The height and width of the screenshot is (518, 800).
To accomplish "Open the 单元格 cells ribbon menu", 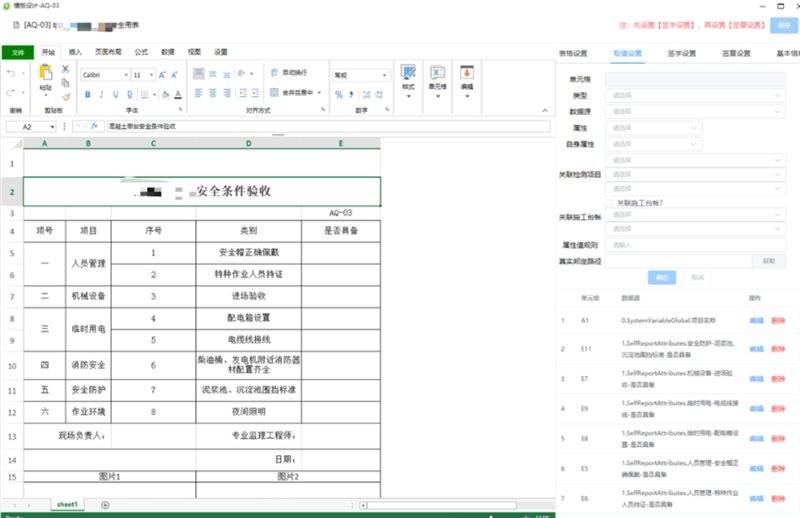I will [438, 81].
